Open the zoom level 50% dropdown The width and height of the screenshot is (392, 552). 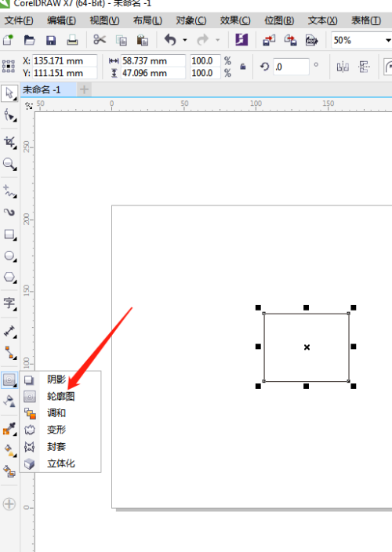coord(388,40)
